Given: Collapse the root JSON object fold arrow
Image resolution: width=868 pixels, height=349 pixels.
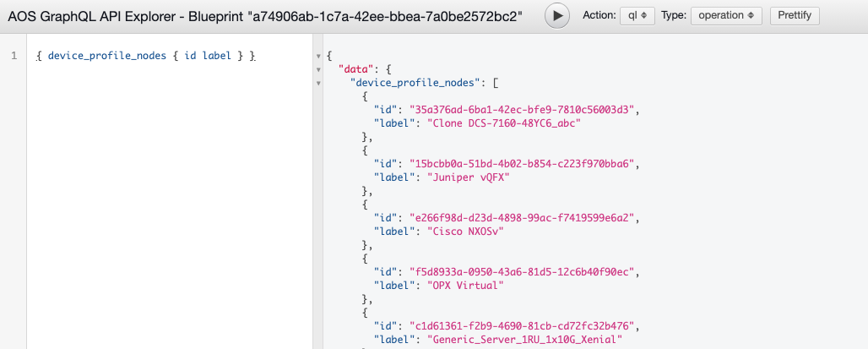Looking at the screenshot, I should (x=318, y=56).
